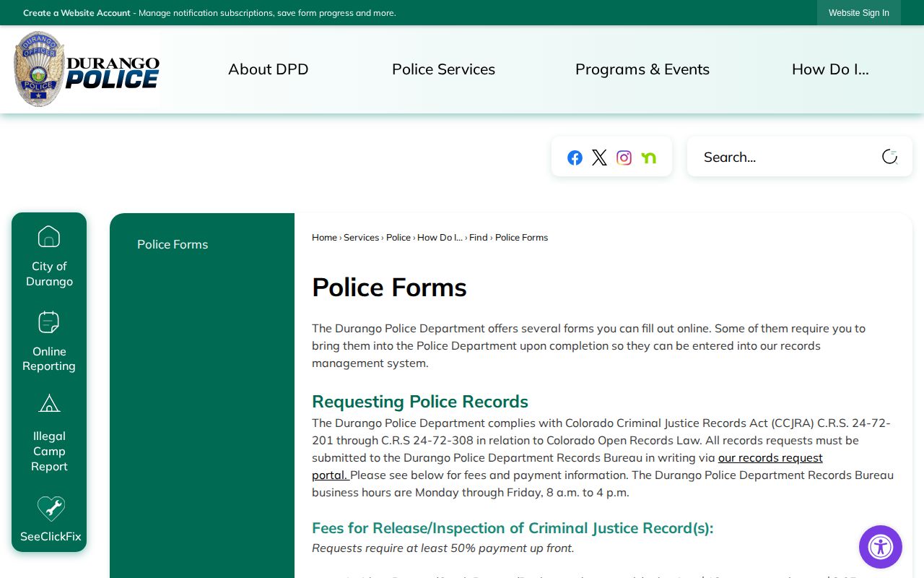Image resolution: width=924 pixels, height=578 pixels.
Task: Click Create a Website Account link
Action: click(77, 13)
